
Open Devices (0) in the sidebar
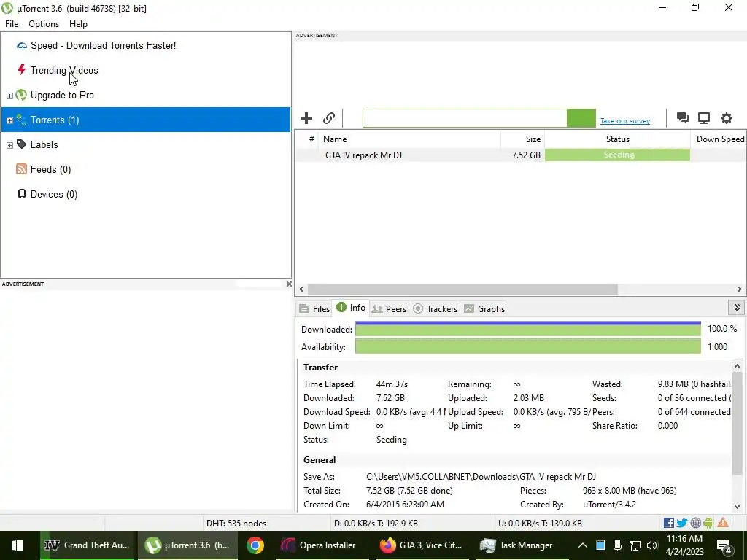tap(54, 194)
